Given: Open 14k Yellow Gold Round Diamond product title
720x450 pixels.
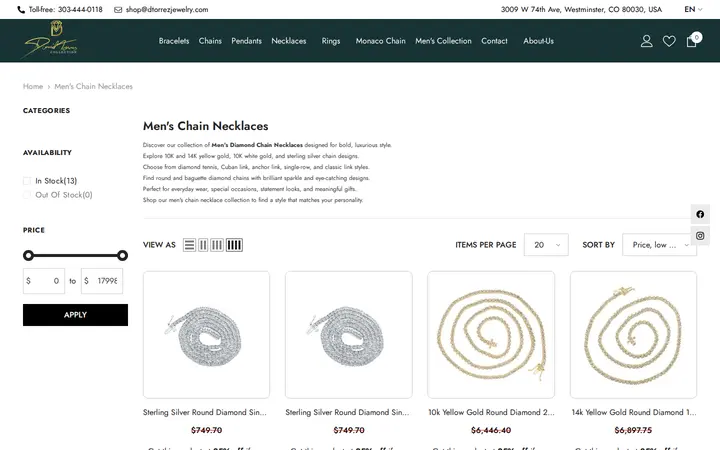Looking at the screenshot, I should click(x=634, y=412).
